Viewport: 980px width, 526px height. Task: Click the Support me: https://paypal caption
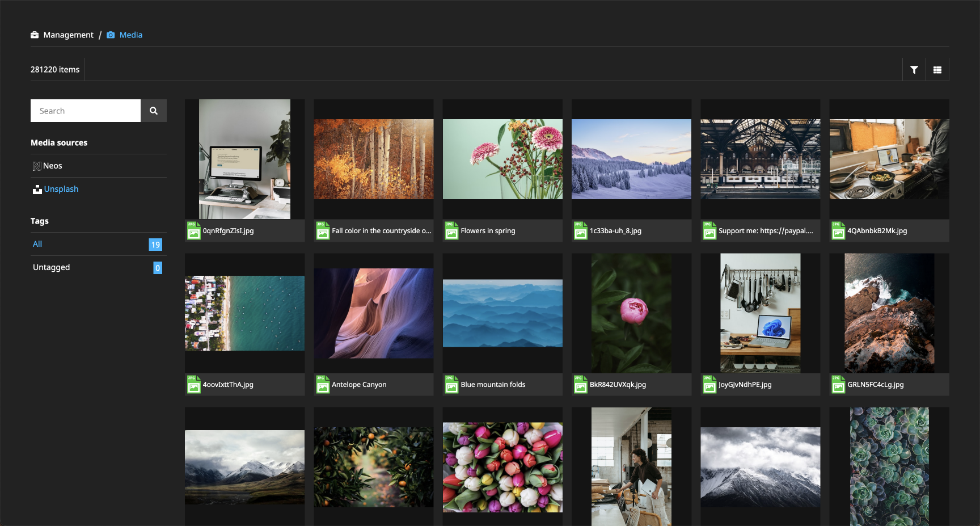(766, 231)
